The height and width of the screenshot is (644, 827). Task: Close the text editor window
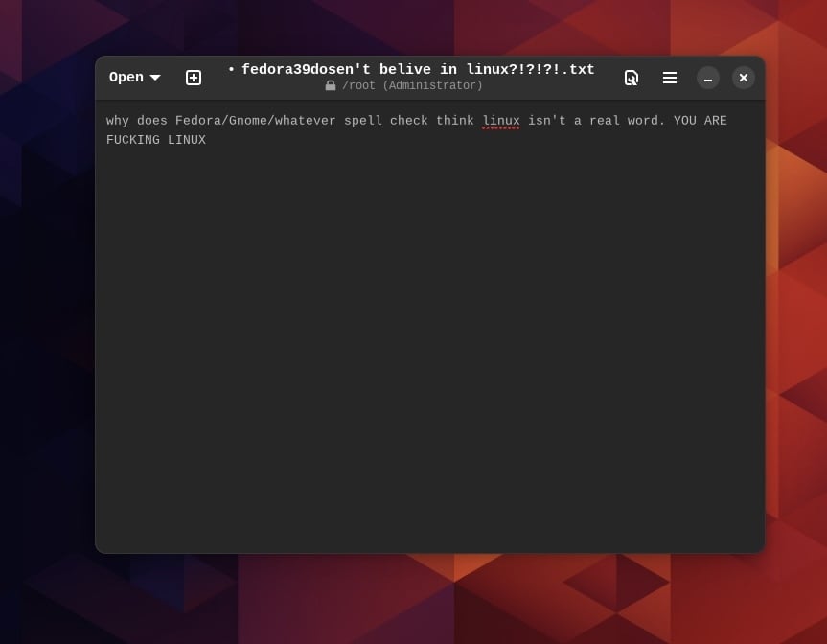[744, 78]
